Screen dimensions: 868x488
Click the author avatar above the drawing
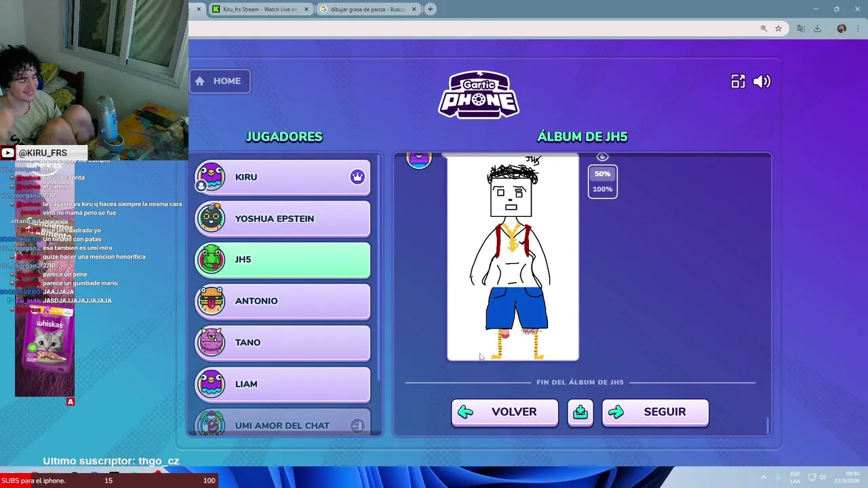coord(418,160)
